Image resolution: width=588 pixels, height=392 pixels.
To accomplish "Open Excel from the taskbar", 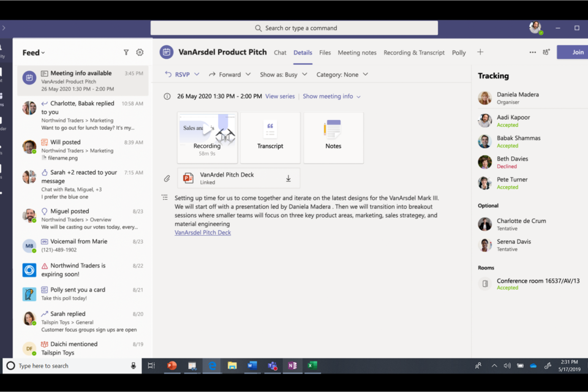I will [x=312, y=366].
